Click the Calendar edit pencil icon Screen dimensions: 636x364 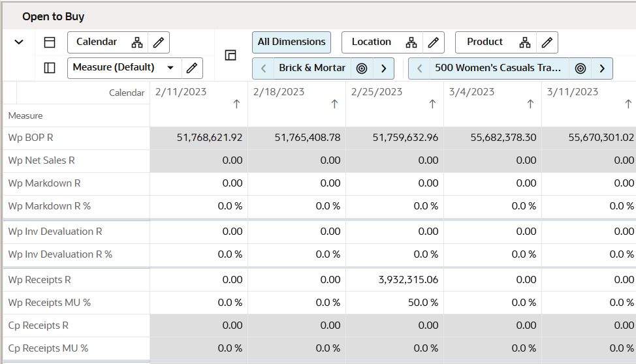[158, 42]
